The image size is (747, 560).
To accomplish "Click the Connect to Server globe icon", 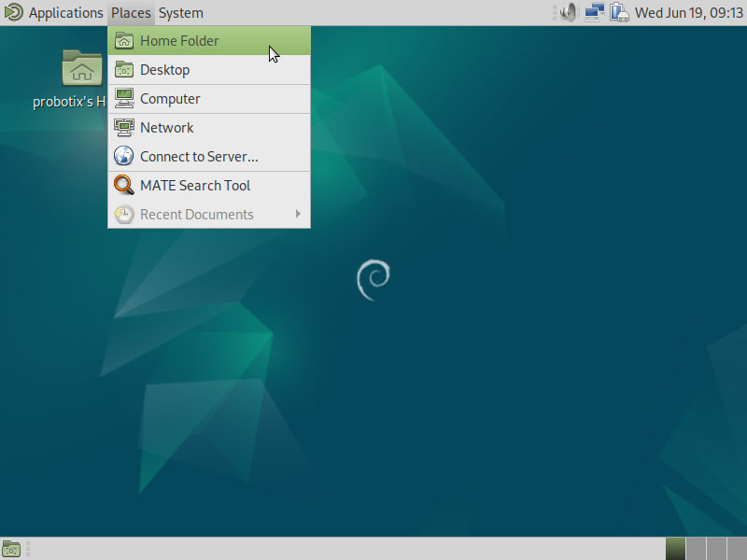I will click(124, 157).
